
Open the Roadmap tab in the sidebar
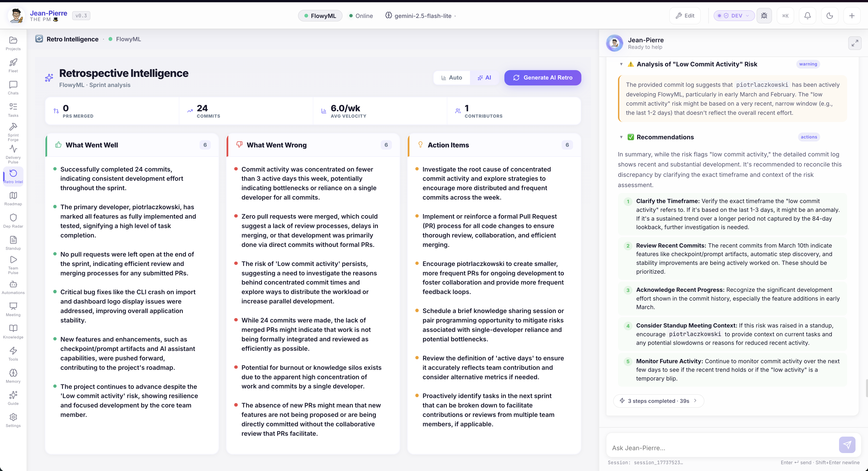[13, 199]
